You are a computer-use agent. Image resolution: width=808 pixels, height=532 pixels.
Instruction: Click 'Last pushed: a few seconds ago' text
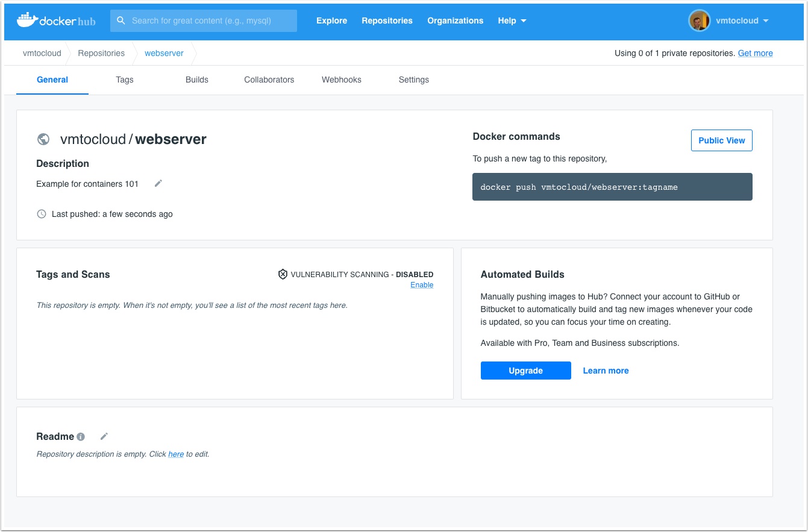112,214
